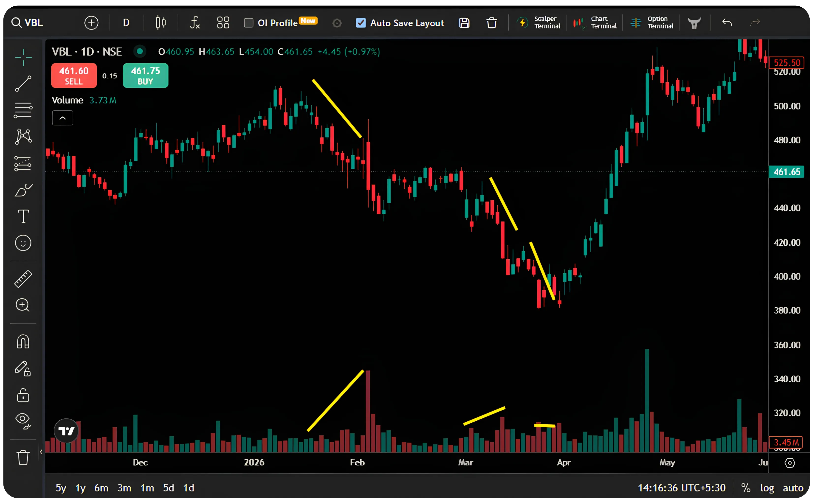
Task: Select the trend line drawing tool
Action: 23,84
